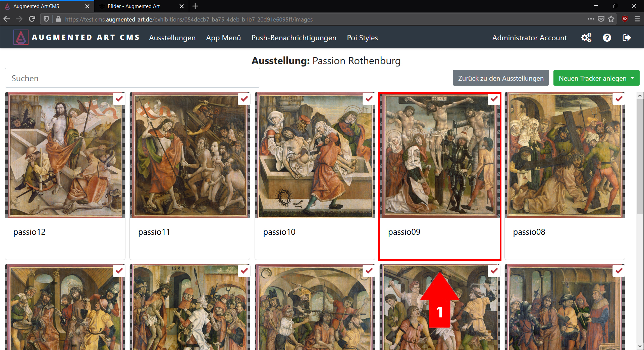Click the passio12 title
This screenshot has height=350, width=644.
[x=30, y=232]
